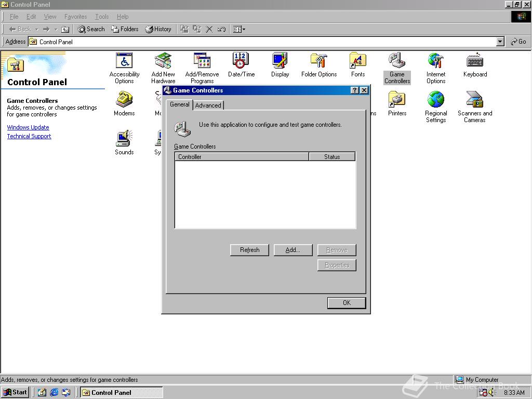
Task: Open Display properties
Action: (280, 60)
